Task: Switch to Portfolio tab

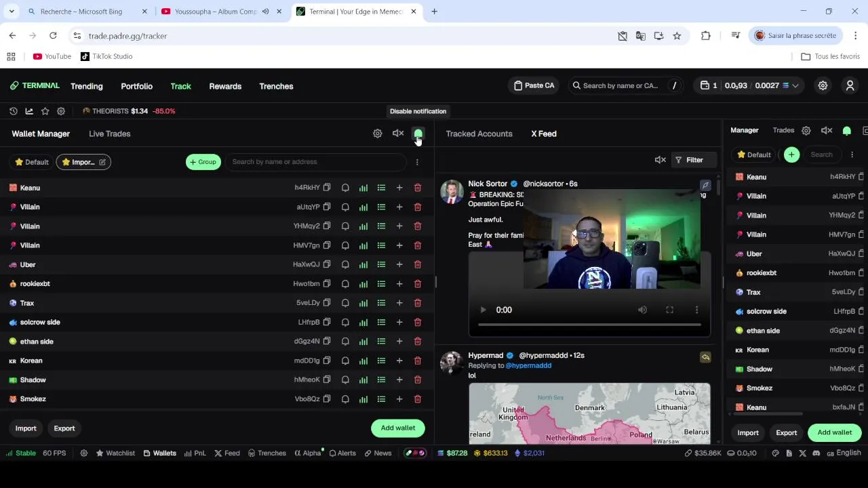Action: (137, 86)
